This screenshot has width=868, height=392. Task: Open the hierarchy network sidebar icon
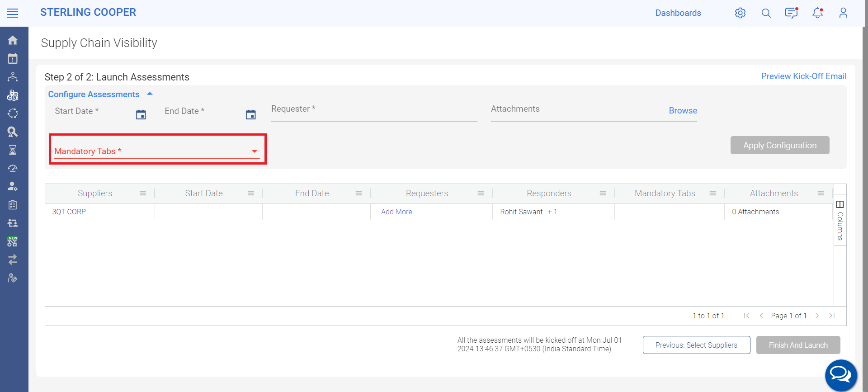tap(13, 77)
